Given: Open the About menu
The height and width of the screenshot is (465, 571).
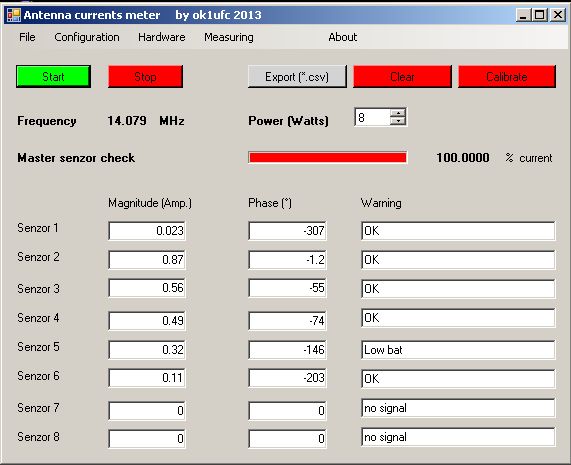Looking at the screenshot, I should pyautogui.click(x=343, y=37).
